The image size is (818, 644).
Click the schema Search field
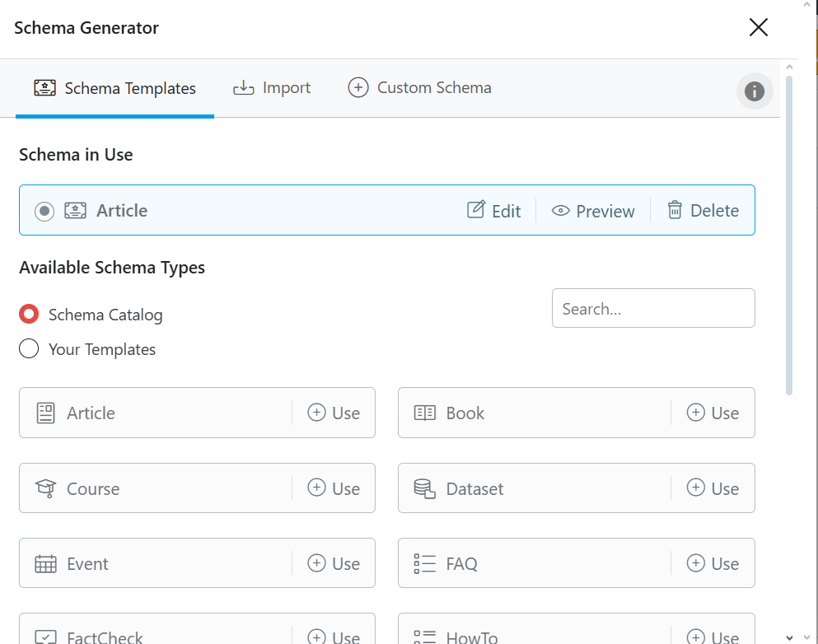[x=653, y=308]
